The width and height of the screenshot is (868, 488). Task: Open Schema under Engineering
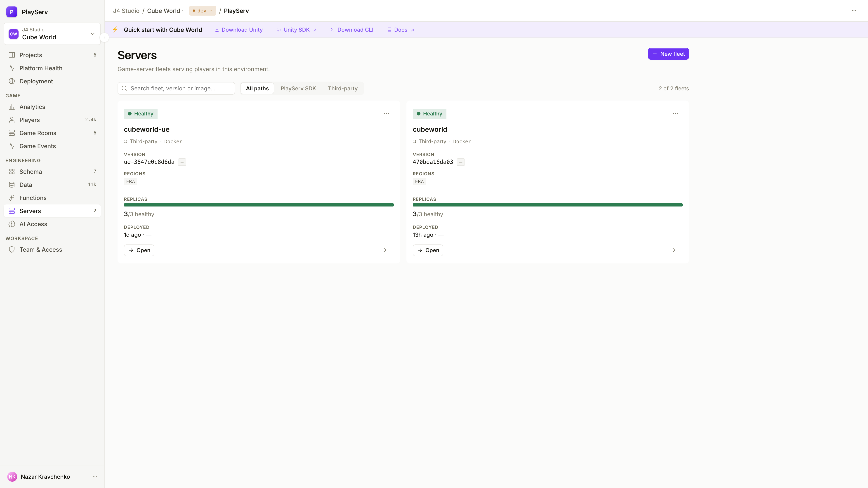point(52,171)
